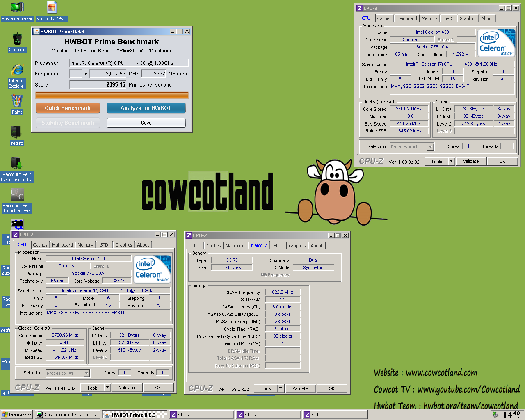Open SPD tab in Memory CPU-Z window
The width and height of the screenshot is (525, 420).
(278, 246)
